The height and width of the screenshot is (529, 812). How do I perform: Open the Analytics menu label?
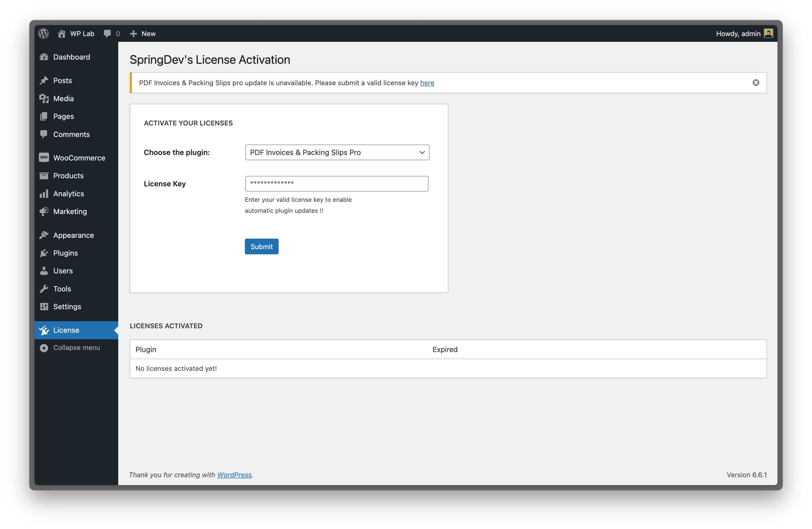(69, 194)
